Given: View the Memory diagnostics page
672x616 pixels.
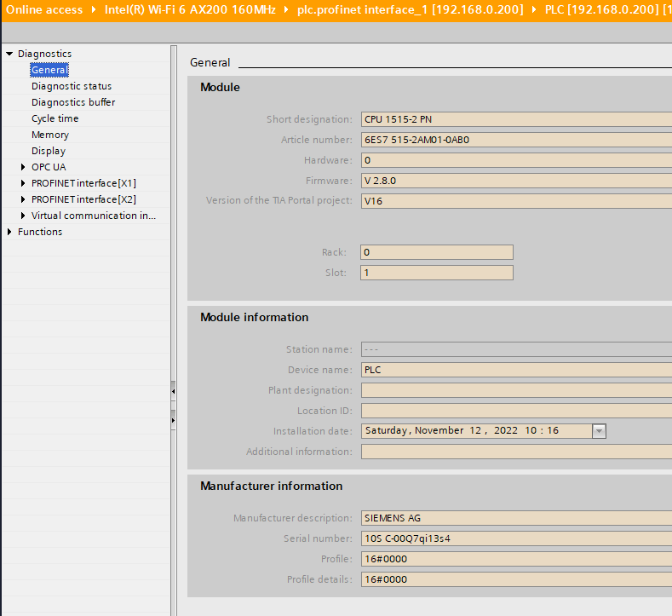Looking at the screenshot, I should coord(50,135).
